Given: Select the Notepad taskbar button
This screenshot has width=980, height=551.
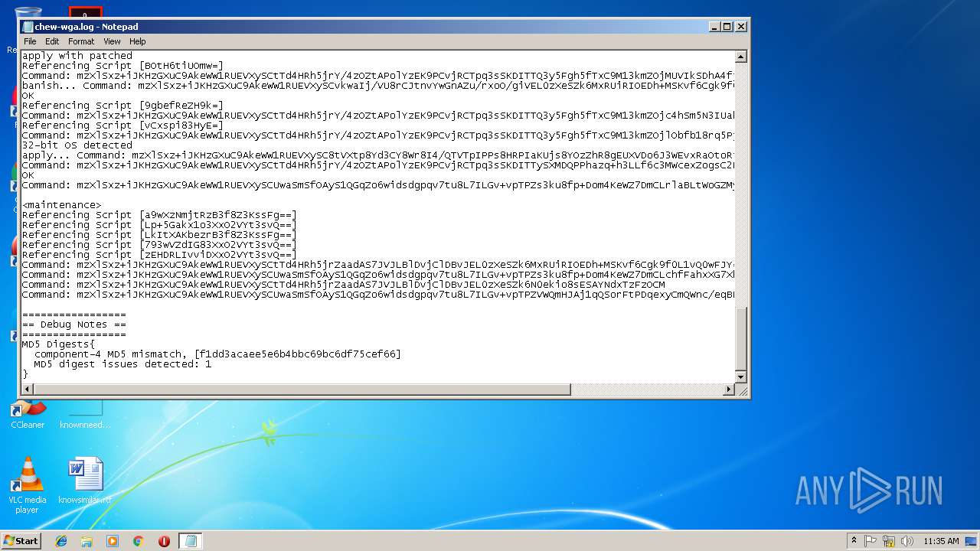Looking at the screenshot, I should [x=191, y=541].
